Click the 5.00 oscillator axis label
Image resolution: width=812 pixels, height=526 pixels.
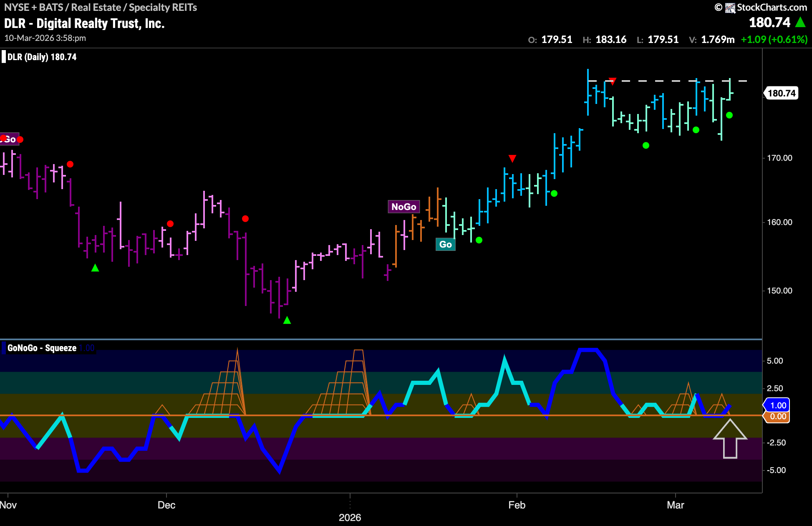[775, 361]
